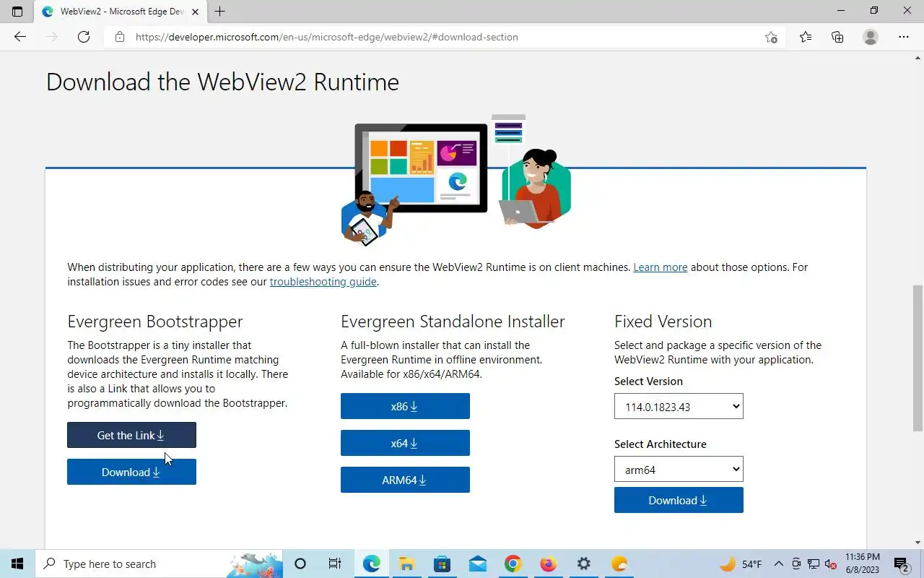Open the troubleshooting guide link
Image resolution: width=924 pixels, height=578 pixels.
coord(323,282)
